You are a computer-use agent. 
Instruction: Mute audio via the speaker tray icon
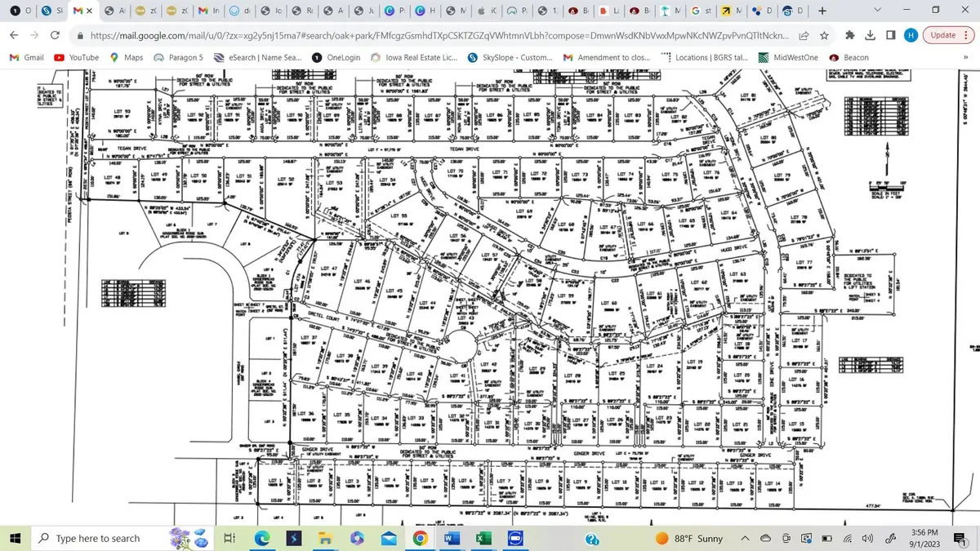[x=866, y=539]
